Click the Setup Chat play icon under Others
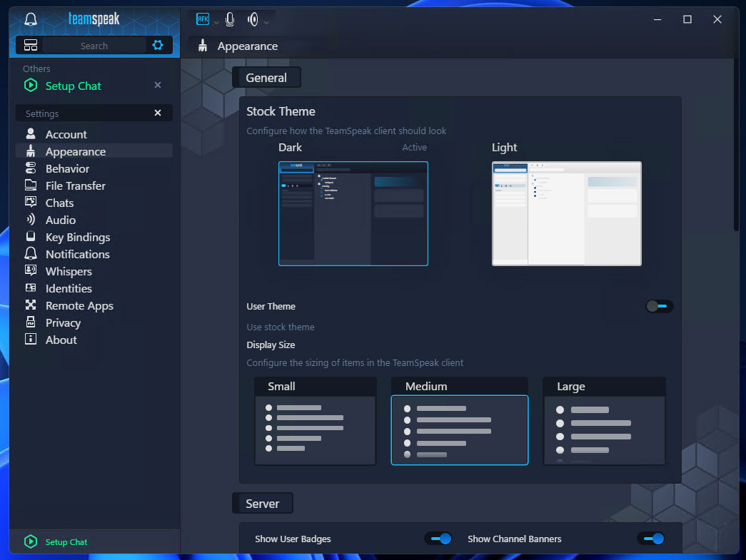 pos(31,86)
